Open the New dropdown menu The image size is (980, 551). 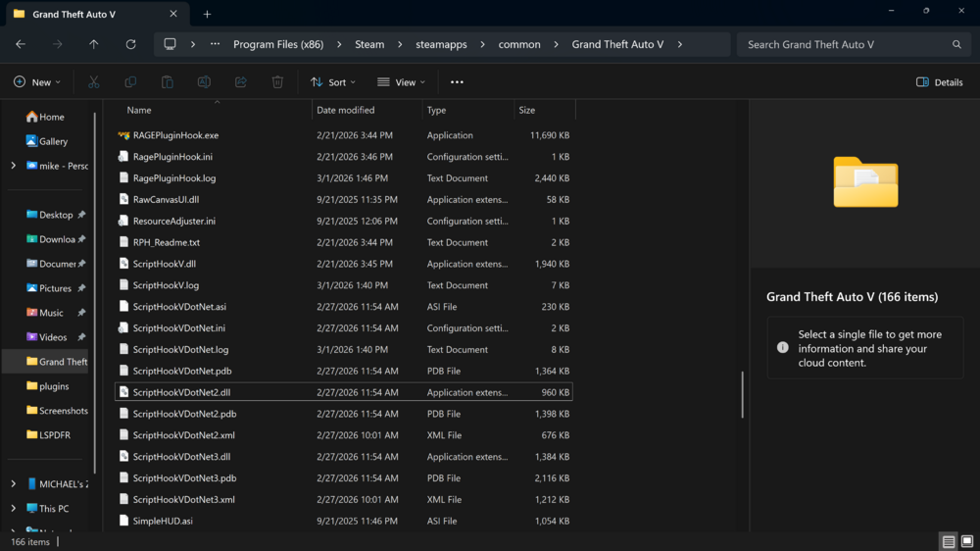pyautogui.click(x=37, y=82)
